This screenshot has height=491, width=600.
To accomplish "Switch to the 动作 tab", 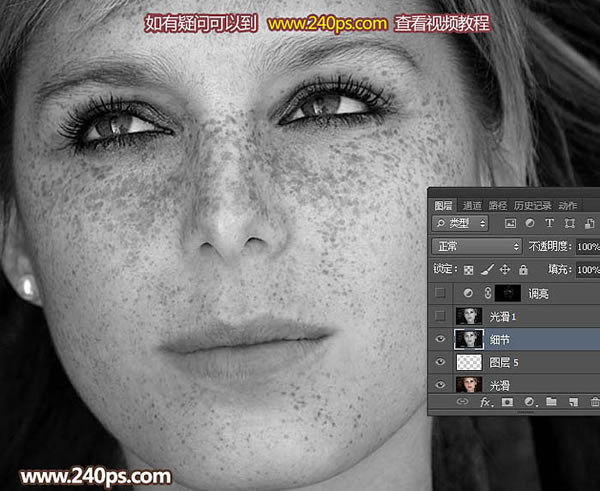I will tap(567, 206).
